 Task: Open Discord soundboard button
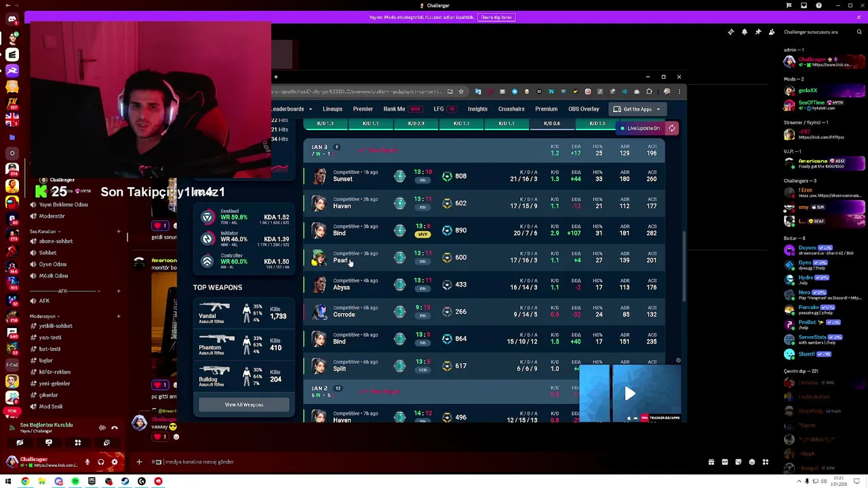[x=106, y=443]
